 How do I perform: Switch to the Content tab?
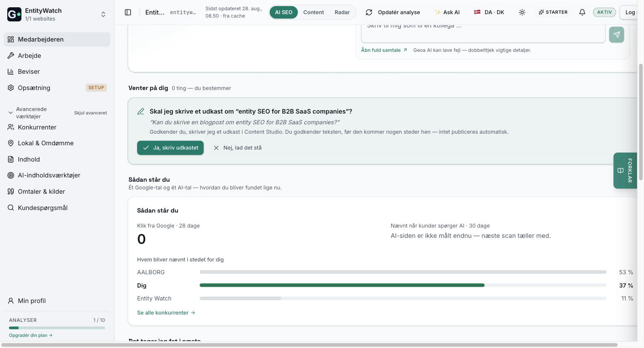(313, 12)
